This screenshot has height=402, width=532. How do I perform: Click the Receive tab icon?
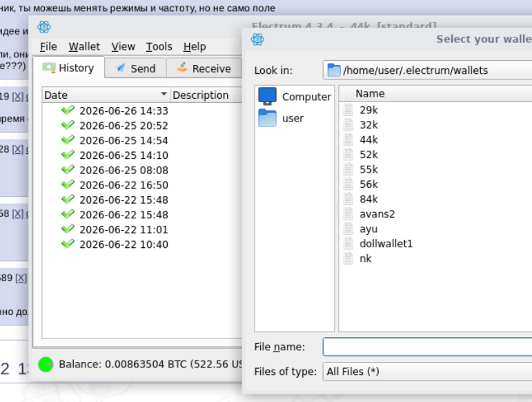point(182,67)
